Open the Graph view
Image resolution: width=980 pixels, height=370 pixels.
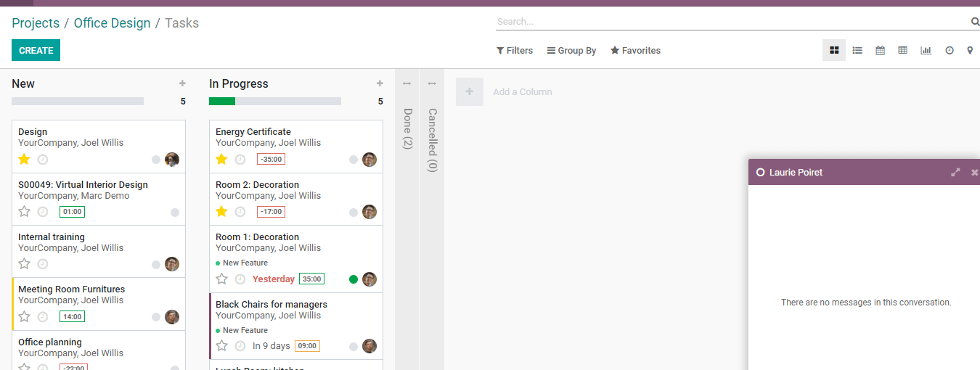(x=926, y=50)
